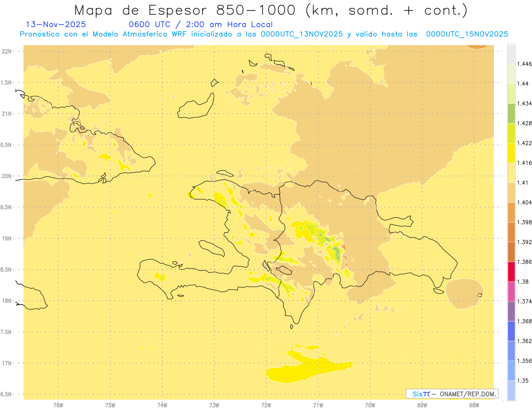
Task: Click the longitude label '72W'
Action: (x=266, y=405)
